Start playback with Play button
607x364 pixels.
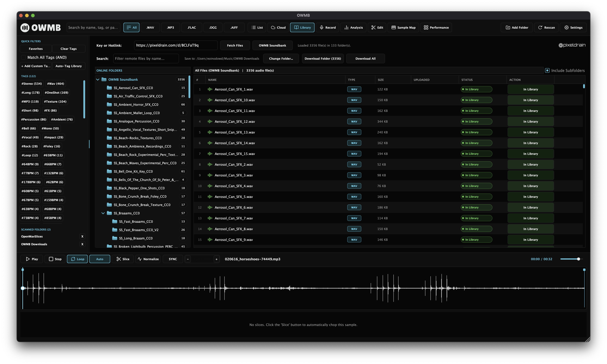pyautogui.click(x=32, y=259)
